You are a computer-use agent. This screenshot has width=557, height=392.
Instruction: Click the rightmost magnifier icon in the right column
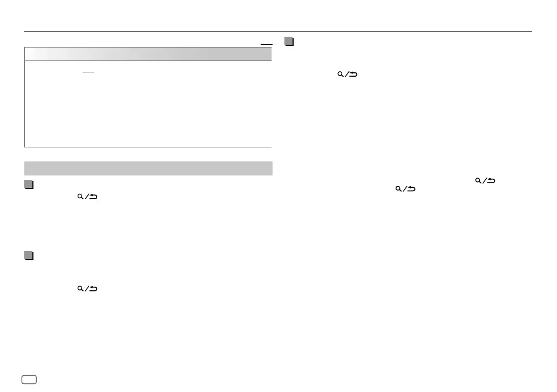(478, 180)
